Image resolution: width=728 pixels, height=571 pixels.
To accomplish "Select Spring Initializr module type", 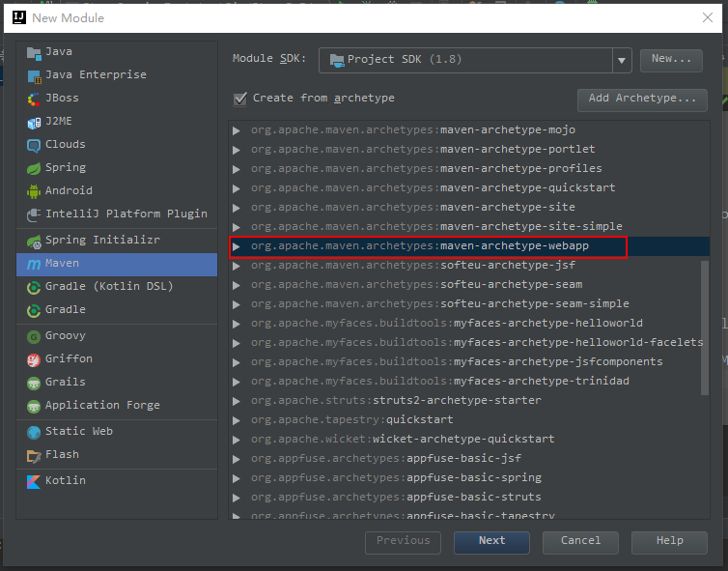I will pyautogui.click(x=117, y=241).
